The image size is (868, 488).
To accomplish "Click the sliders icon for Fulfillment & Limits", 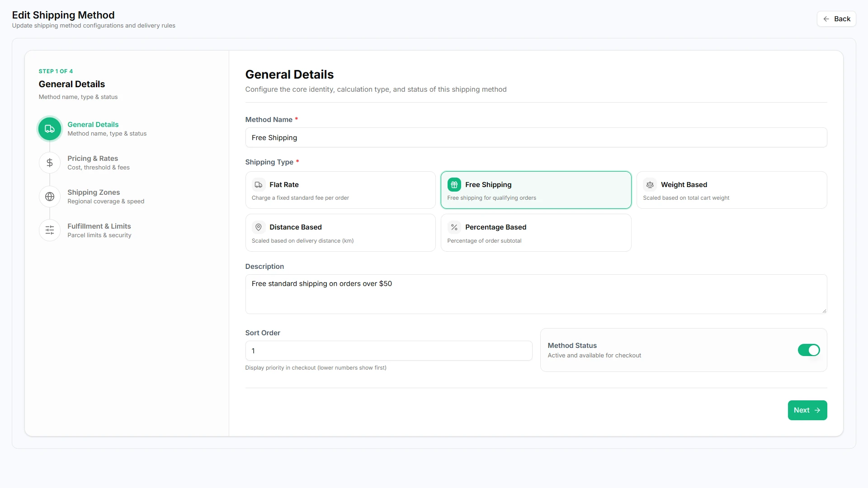I will 50,230.
